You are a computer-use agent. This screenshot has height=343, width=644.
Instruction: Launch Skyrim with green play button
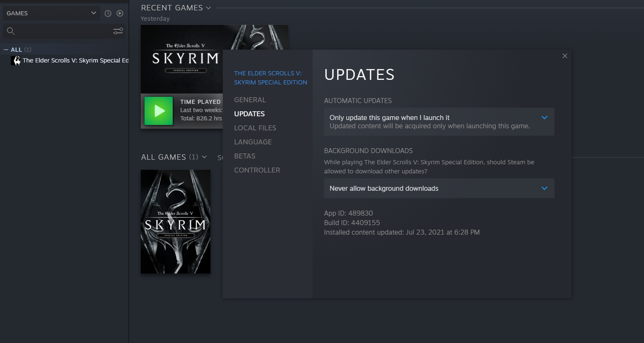(x=159, y=111)
